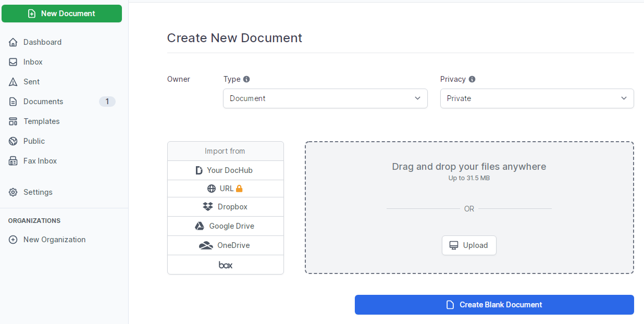Open the Type dropdown
The image size is (644, 324).
tap(325, 98)
